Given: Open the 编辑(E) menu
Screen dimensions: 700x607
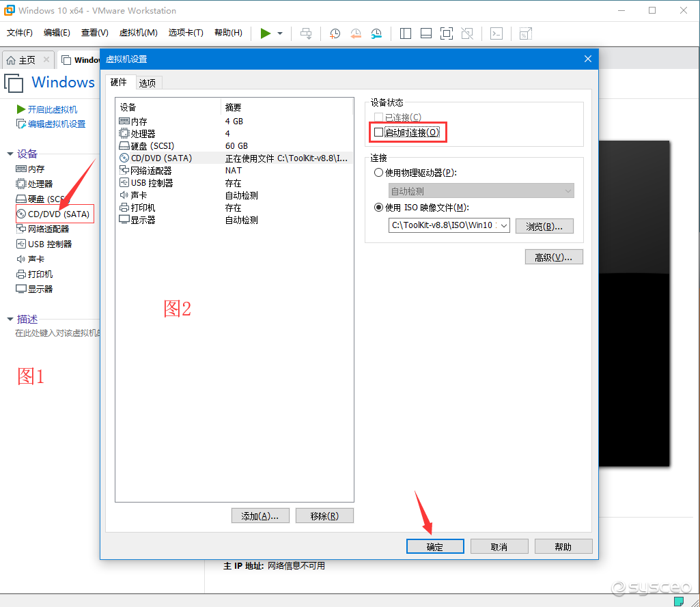Looking at the screenshot, I should pyautogui.click(x=57, y=33).
